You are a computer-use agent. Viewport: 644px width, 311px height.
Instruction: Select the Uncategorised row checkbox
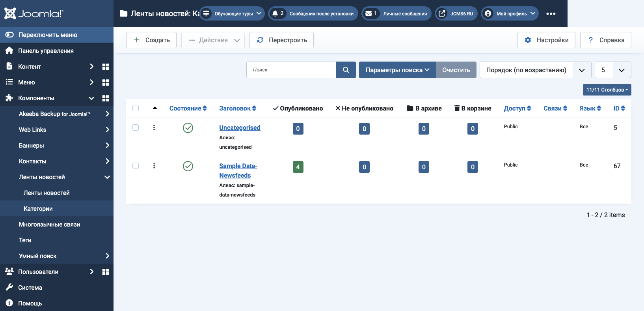[x=136, y=127]
